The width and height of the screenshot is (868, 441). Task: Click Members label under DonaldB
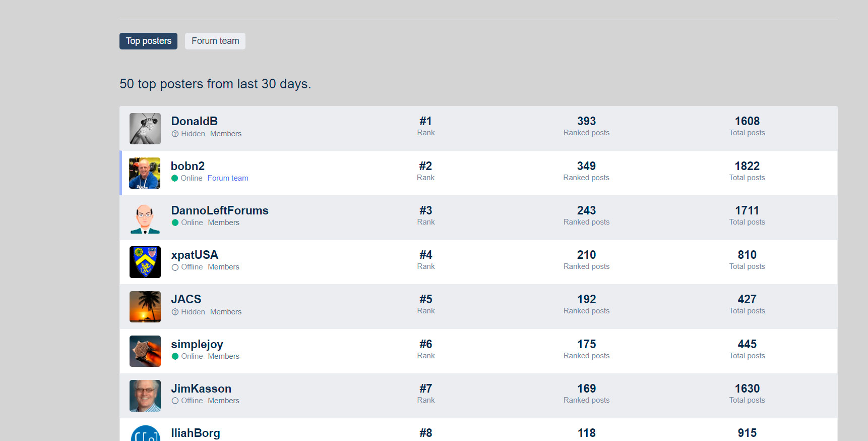tap(226, 134)
